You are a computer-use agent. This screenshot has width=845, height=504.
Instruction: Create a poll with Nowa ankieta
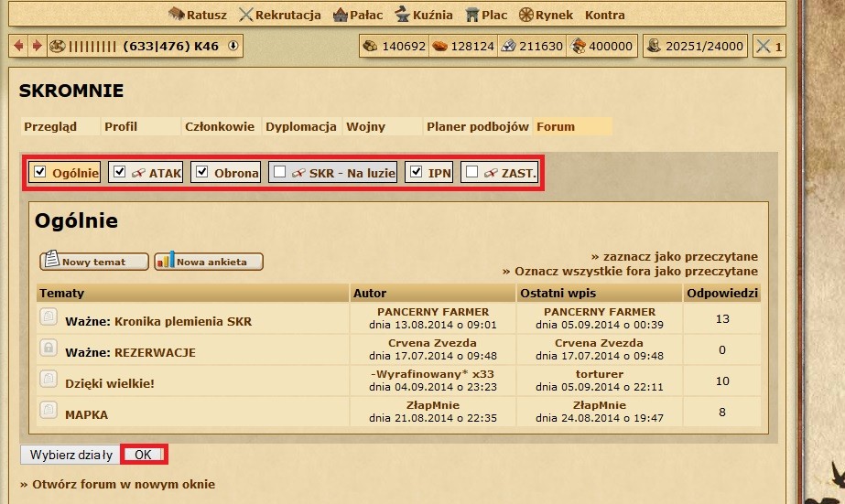coord(209,262)
